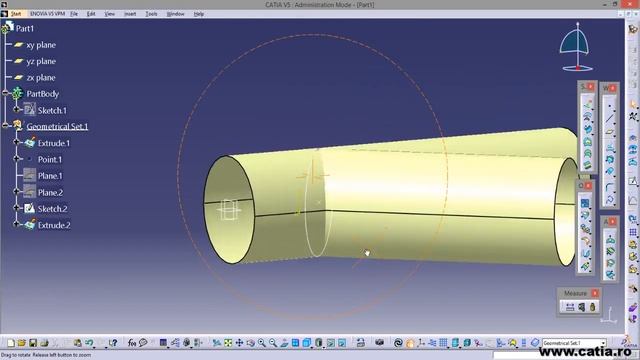Click the Hide/Show icon in bottom toolbar
Image resolution: width=640 pixels, height=360 pixels.
click(x=331, y=343)
